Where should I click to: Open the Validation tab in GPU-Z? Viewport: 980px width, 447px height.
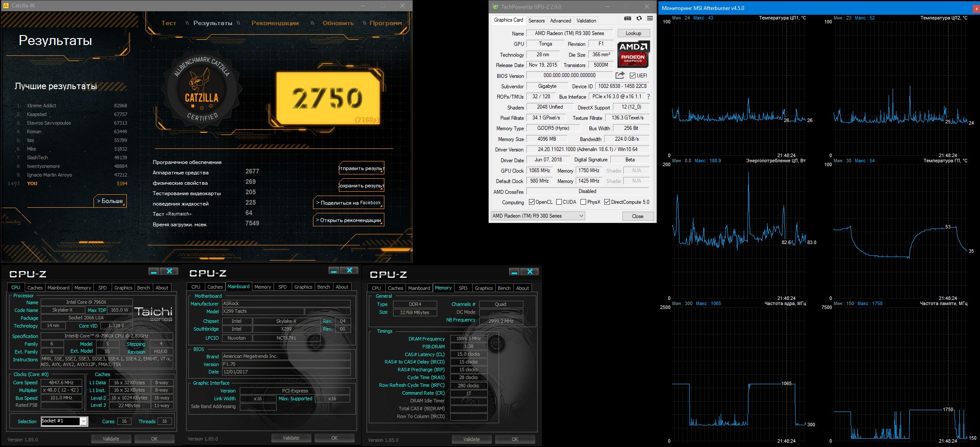[586, 21]
